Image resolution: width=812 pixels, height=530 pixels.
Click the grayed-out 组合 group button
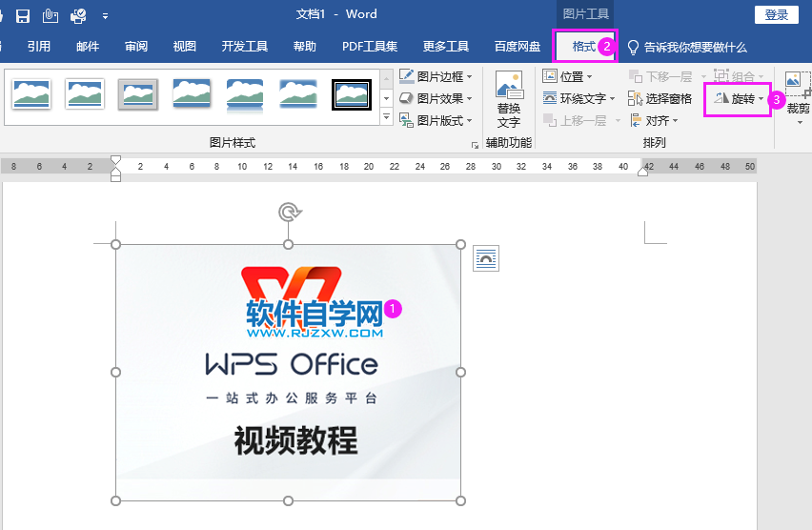tap(739, 76)
